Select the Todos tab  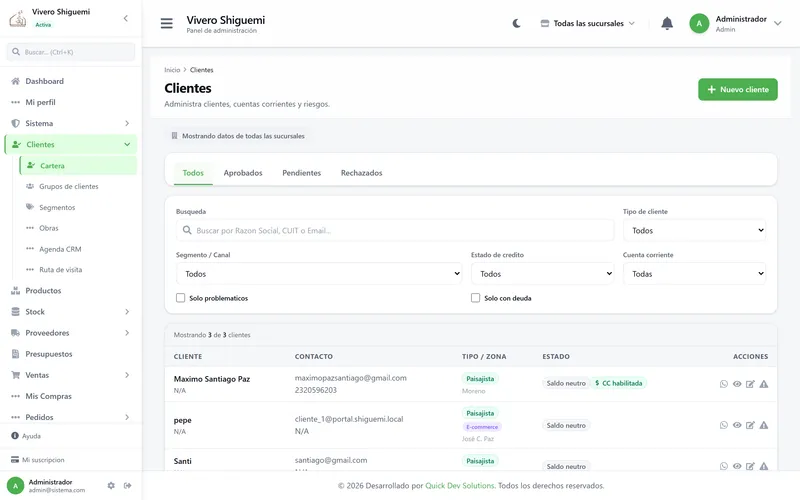193,173
